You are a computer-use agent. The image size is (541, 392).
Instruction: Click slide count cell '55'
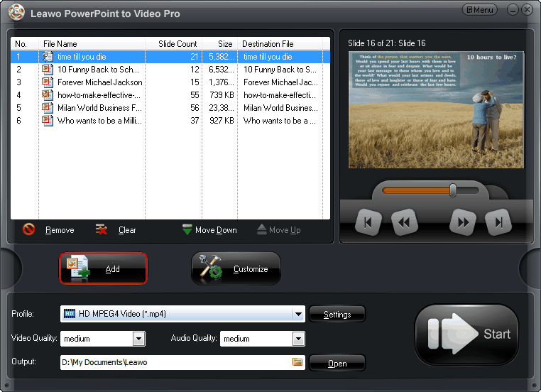point(195,95)
